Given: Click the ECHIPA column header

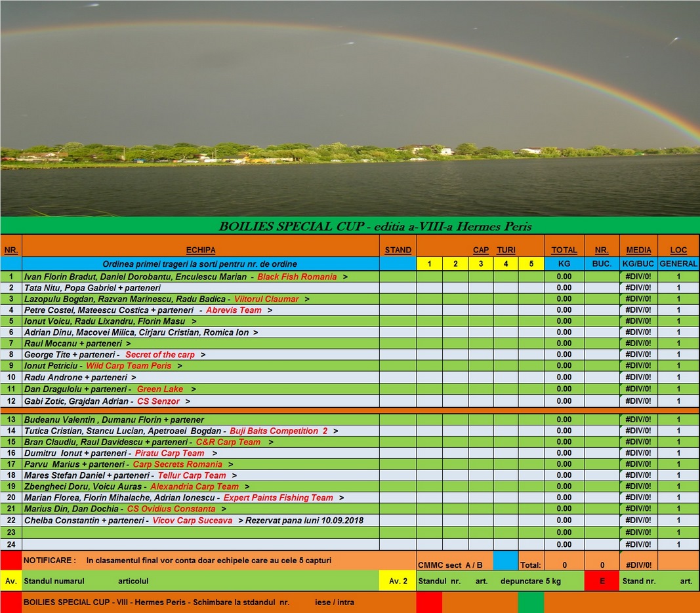Looking at the screenshot, I should pos(201,250).
